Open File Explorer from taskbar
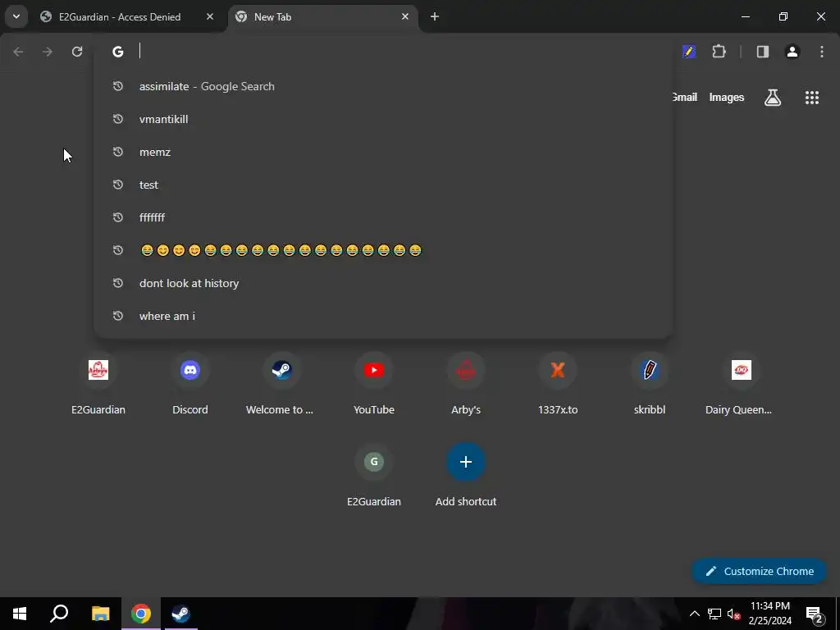 pyautogui.click(x=100, y=614)
